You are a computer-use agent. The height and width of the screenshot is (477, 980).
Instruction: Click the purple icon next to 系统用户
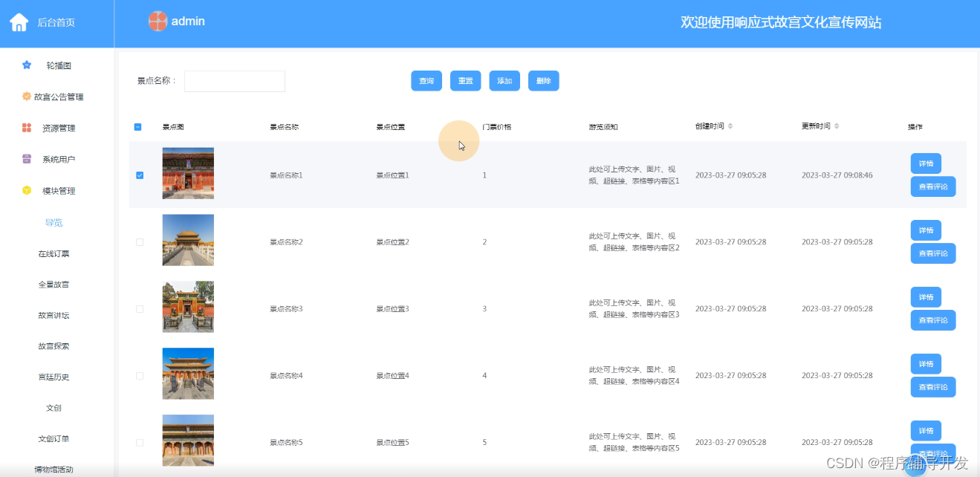click(x=27, y=159)
